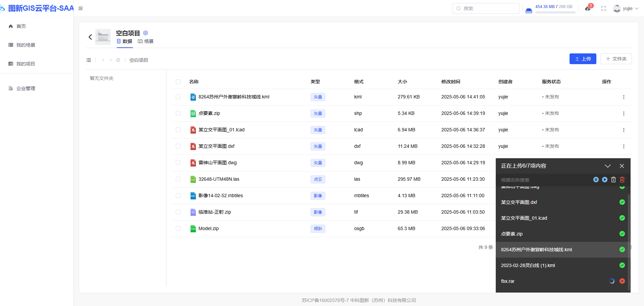Toggle the select-all header checkbox
This screenshot has height=306, width=644.
tap(178, 82)
